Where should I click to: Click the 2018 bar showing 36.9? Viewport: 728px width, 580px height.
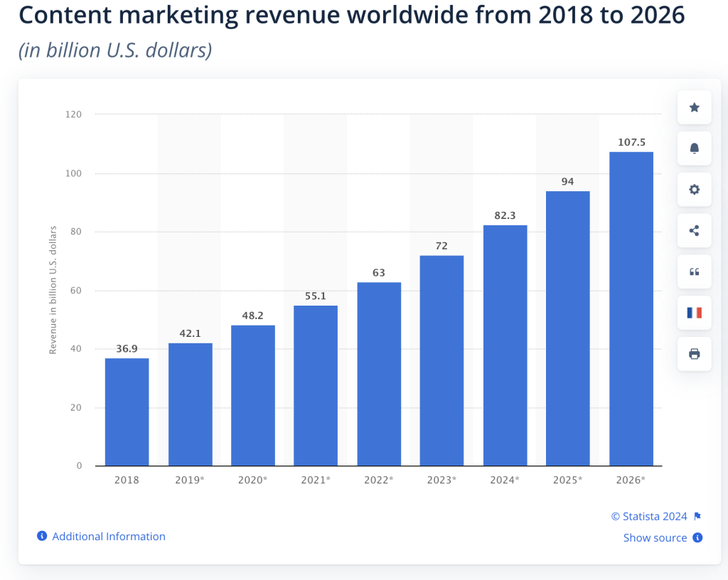coord(127,412)
